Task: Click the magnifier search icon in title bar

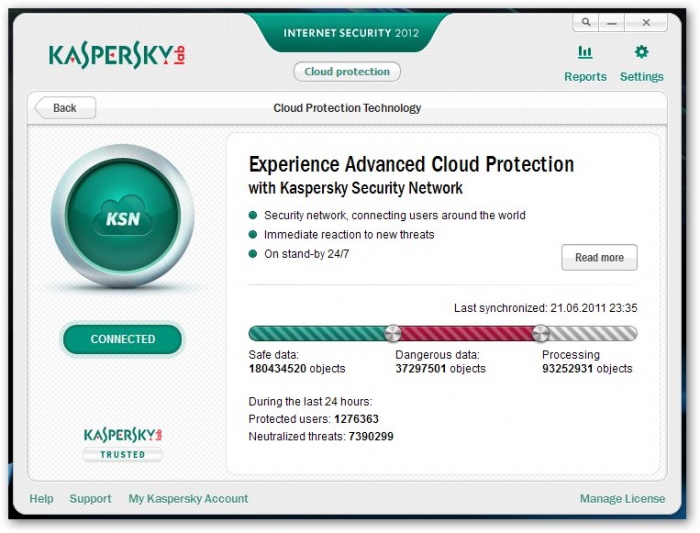Action: [585, 22]
